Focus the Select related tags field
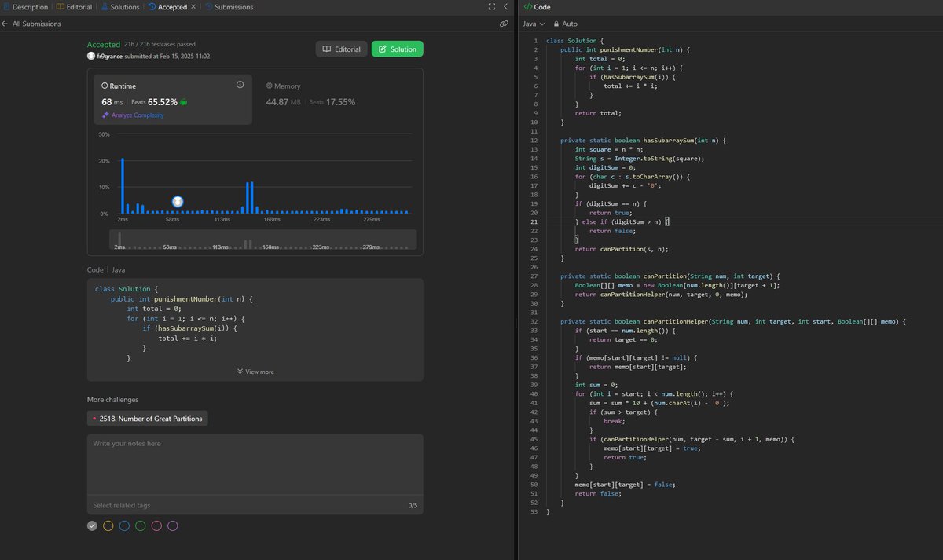This screenshot has height=560, width=943. (244, 505)
